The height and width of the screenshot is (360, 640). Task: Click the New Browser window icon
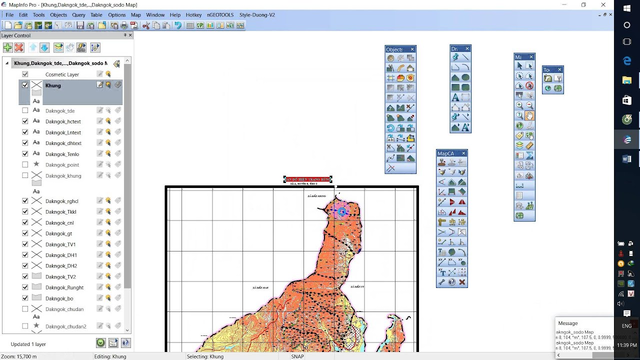(190, 25)
